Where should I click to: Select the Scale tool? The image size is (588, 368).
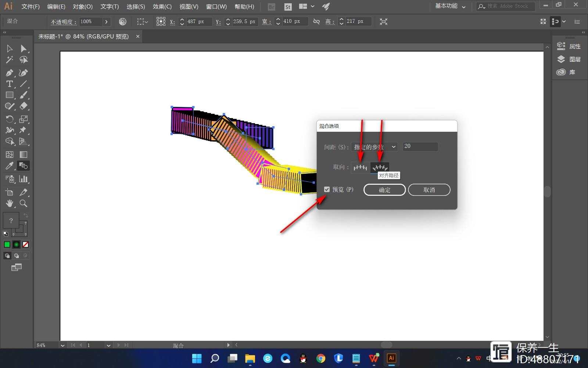point(24,119)
